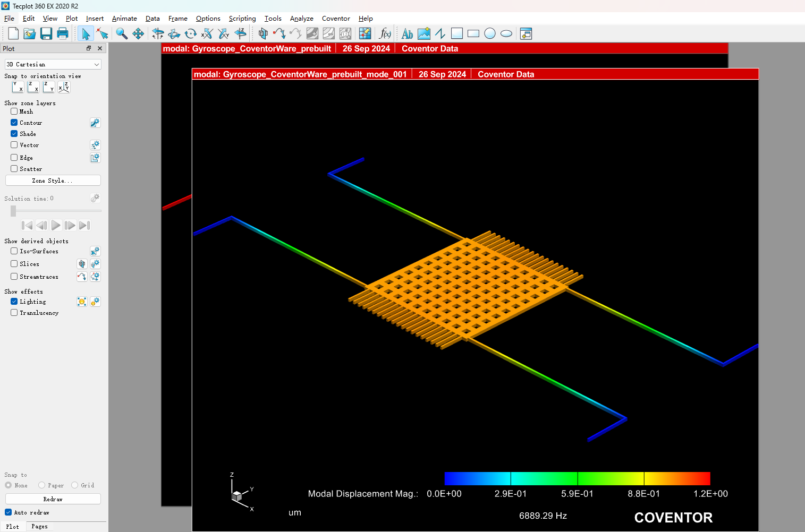Open the Coventor menu
805x532 pixels.
(x=336, y=19)
